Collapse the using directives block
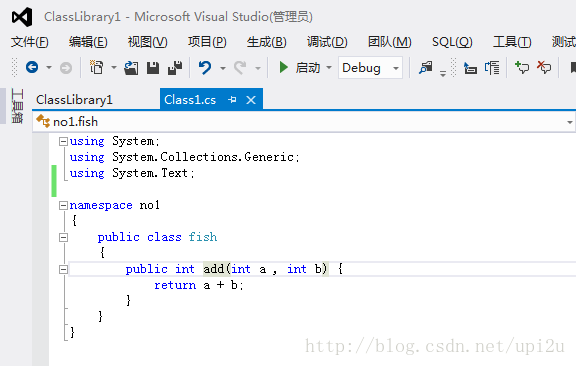 click(x=64, y=141)
